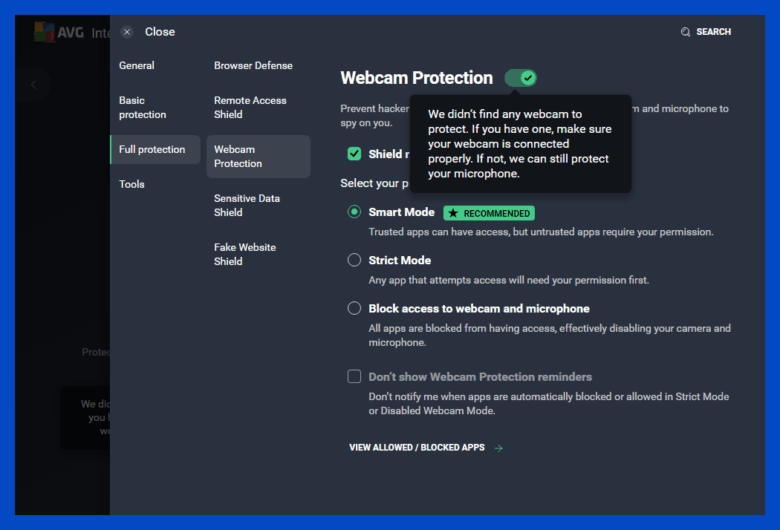Select Strict Mode radio button
This screenshot has width=780, height=530.
[x=354, y=260]
